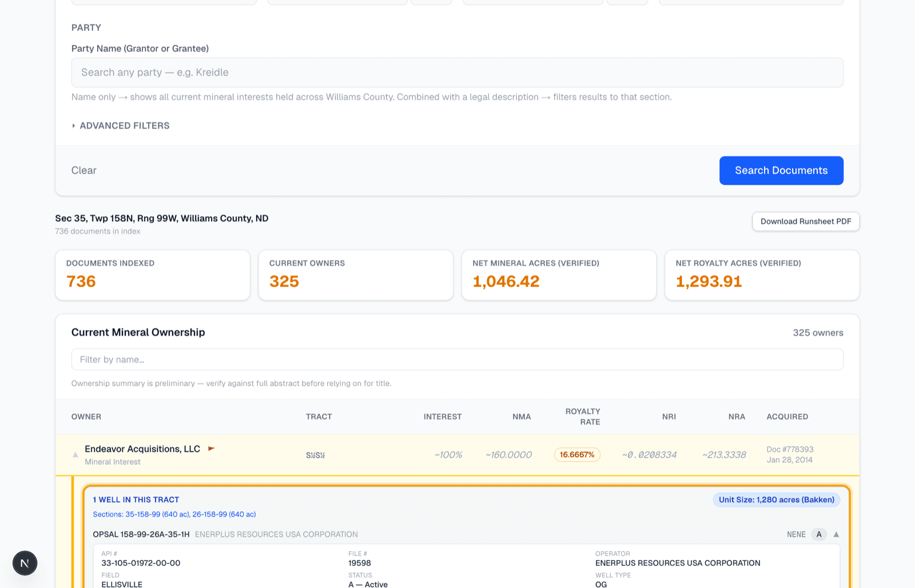Click the Doc #778393 reference
Image resolution: width=915 pixels, height=588 pixels.
[x=790, y=450]
